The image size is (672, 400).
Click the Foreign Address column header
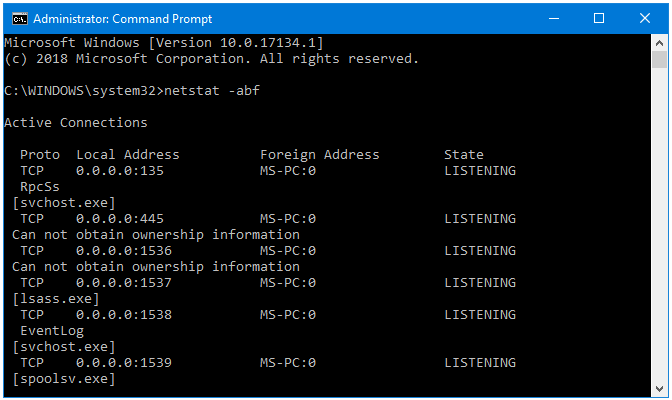pyautogui.click(x=320, y=154)
